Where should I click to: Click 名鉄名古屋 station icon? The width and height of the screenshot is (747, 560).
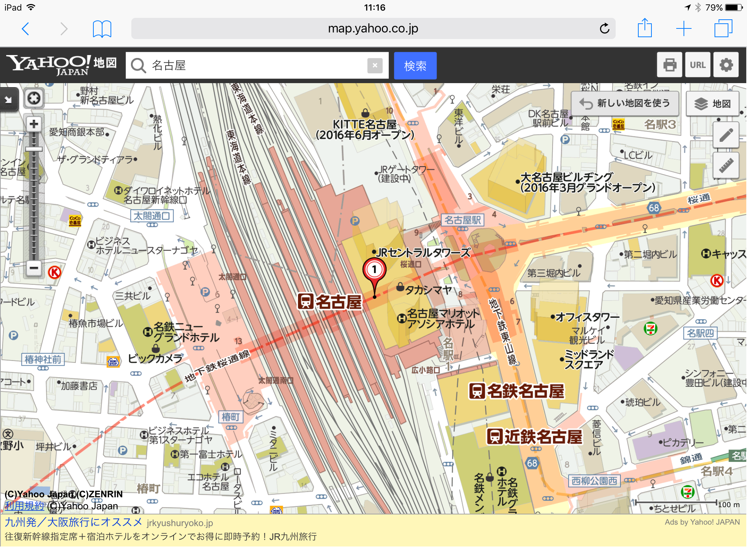point(477,391)
